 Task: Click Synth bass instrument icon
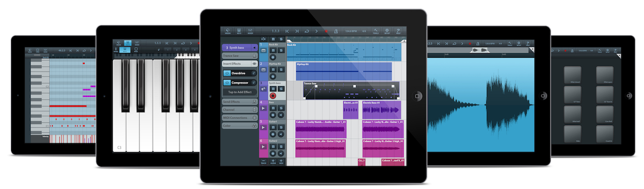(x=263, y=89)
